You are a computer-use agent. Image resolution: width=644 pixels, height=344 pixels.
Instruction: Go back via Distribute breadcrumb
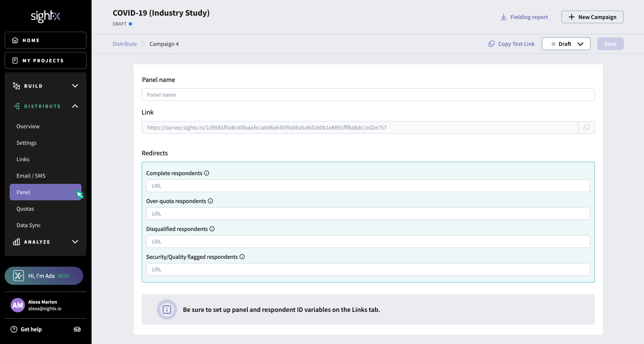click(x=125, y=44)
